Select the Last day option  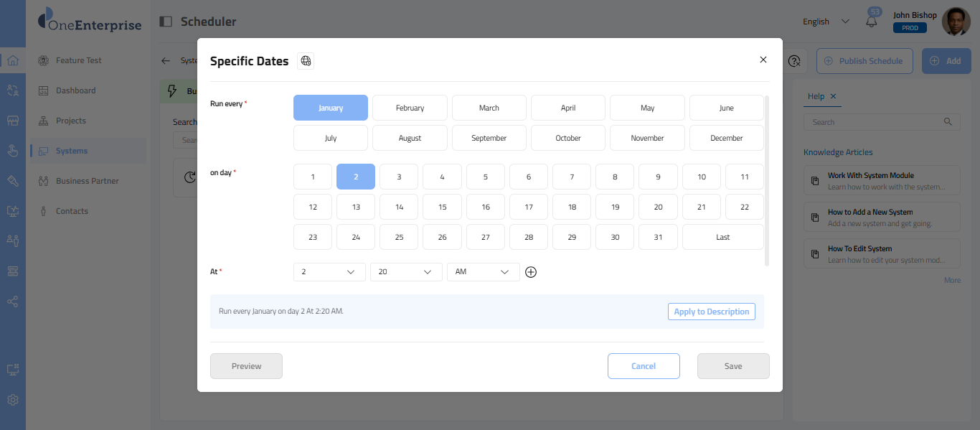point(722,237)
